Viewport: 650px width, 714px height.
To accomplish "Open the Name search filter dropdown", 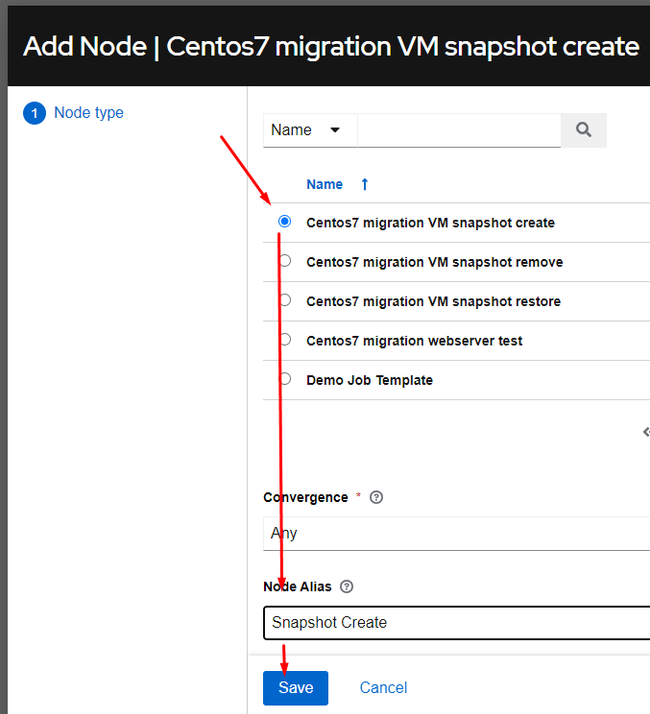I will pyautogui.click(x=310, y=130).
